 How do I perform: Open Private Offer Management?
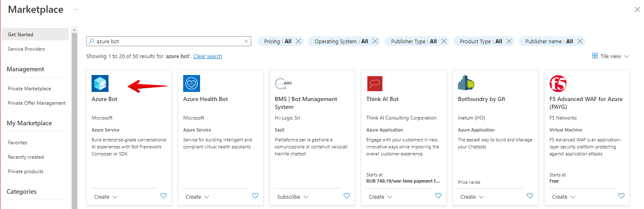coord(37,103)
